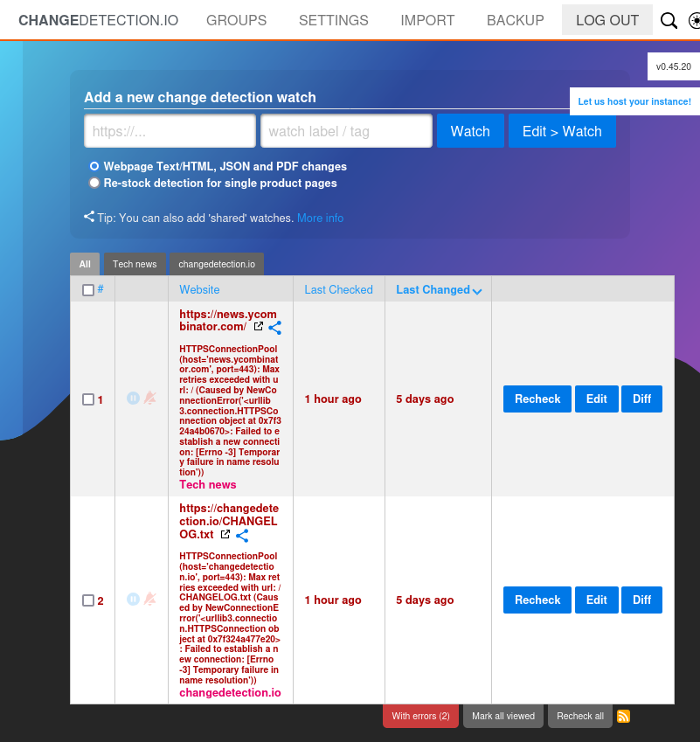Screen dimensions: 700x742
Task: Click the watch label / tag field
Action: [x=346, y=131]
